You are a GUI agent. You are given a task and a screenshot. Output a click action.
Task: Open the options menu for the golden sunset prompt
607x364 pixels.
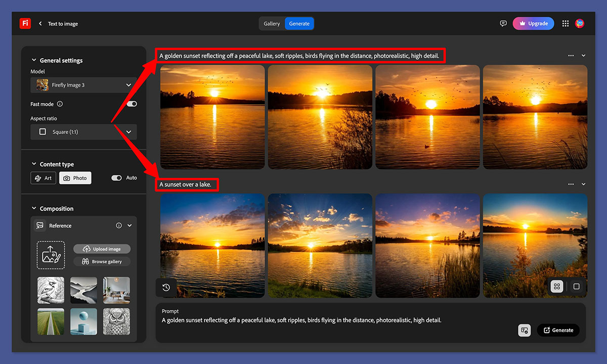click(x=571, y=56)
